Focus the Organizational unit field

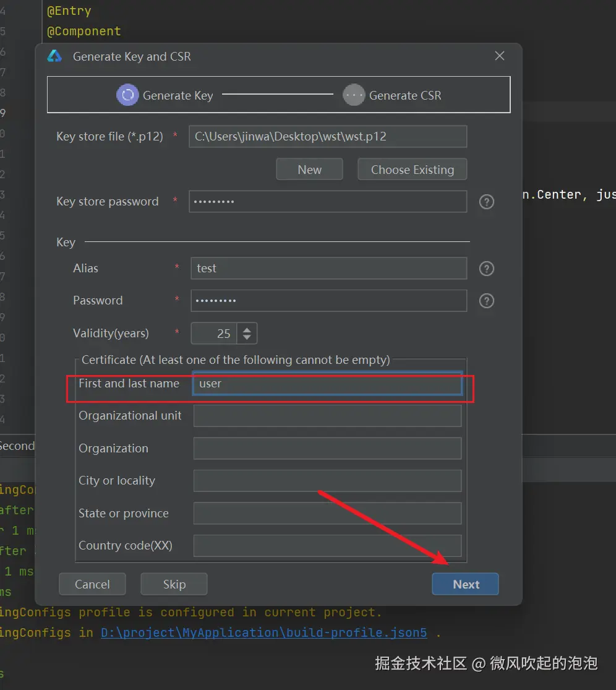328,416
